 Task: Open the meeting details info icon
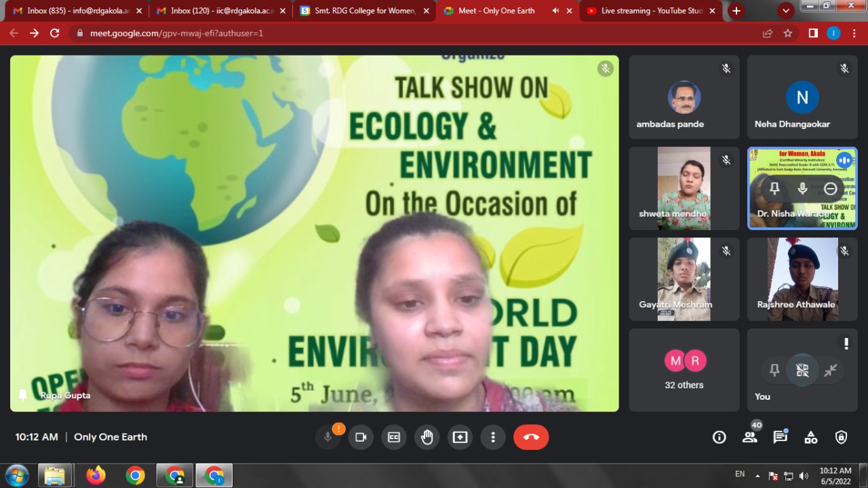pos(719,437)
